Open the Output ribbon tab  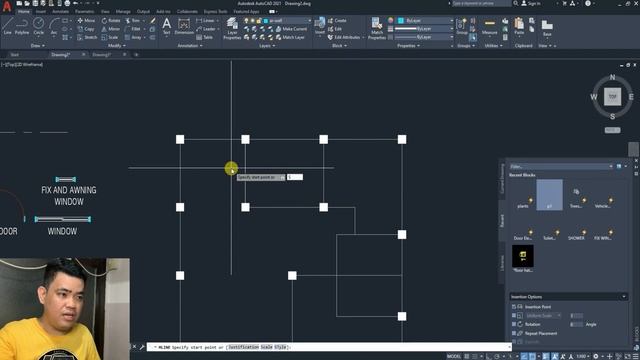click(x=143, y=11)
